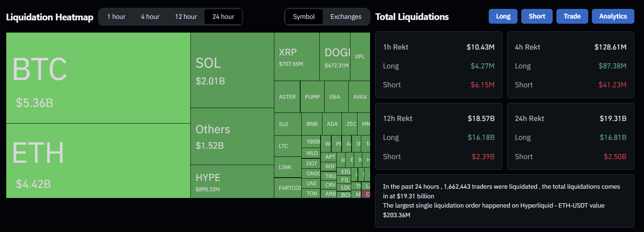Open the 24h Rekt stats card
Screen dimensions: 644x232
(570, 136)
